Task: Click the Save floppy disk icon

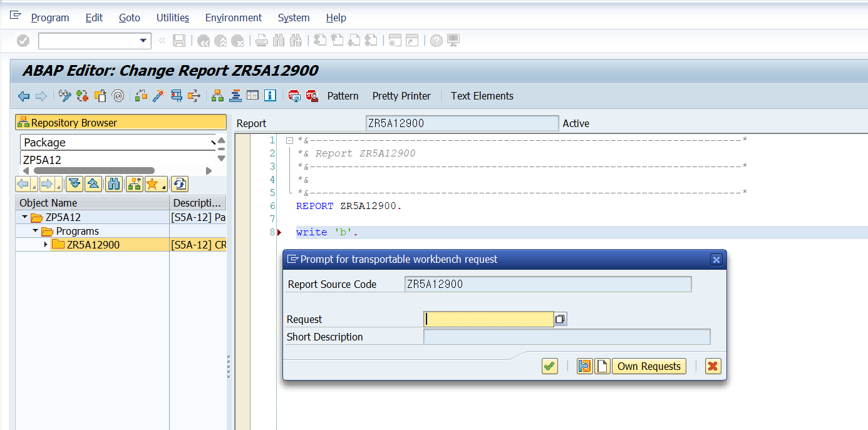Action: (x=179, y=41)
